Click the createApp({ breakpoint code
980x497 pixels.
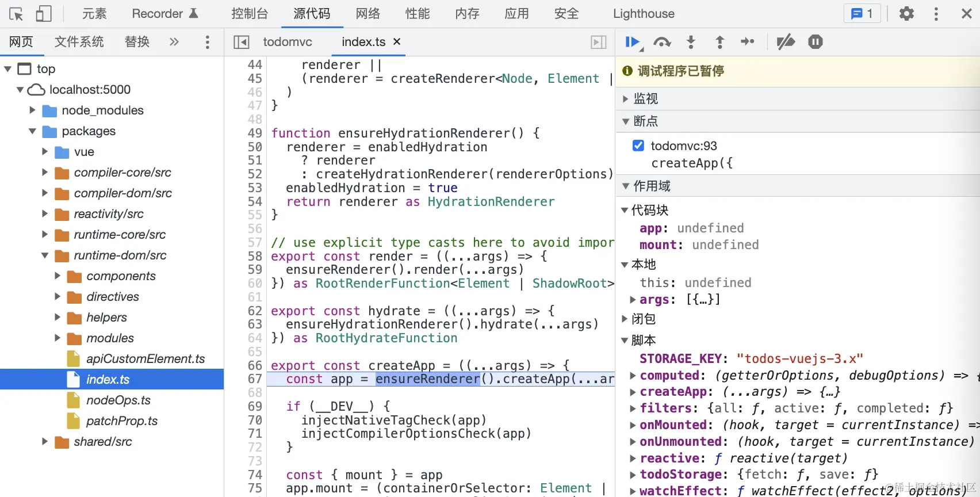click(x=692, y=163)
